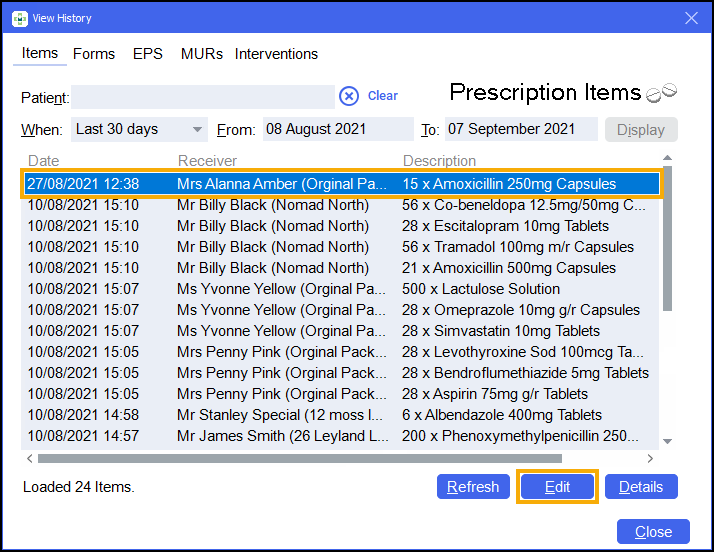
Task: Select the Lactulose Solution row
Action: 340,289
